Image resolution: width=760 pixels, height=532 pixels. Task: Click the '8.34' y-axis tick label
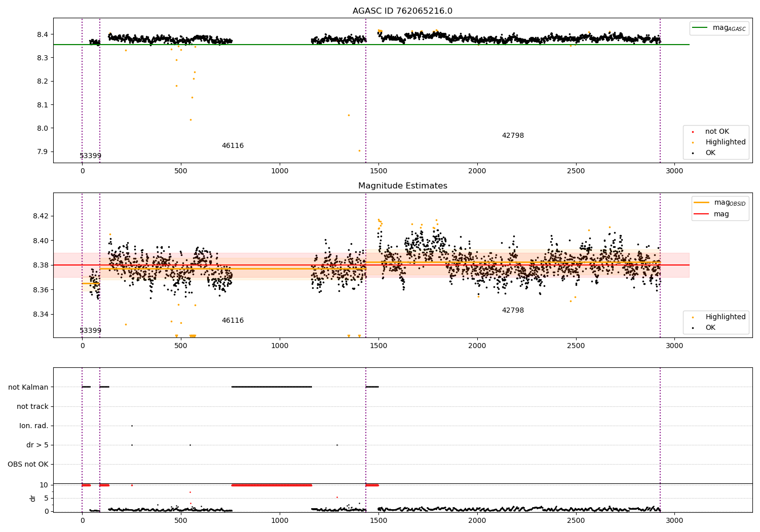coord(41,315)
